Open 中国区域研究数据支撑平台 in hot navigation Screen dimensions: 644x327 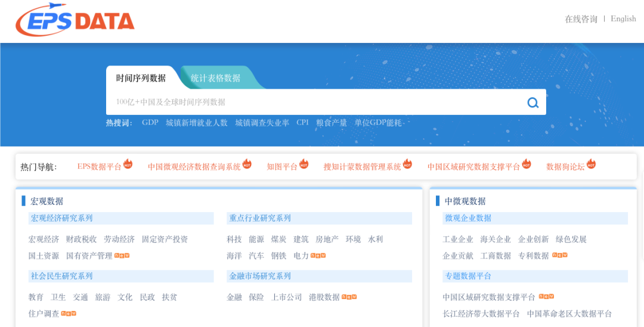(x=473, y=167)
